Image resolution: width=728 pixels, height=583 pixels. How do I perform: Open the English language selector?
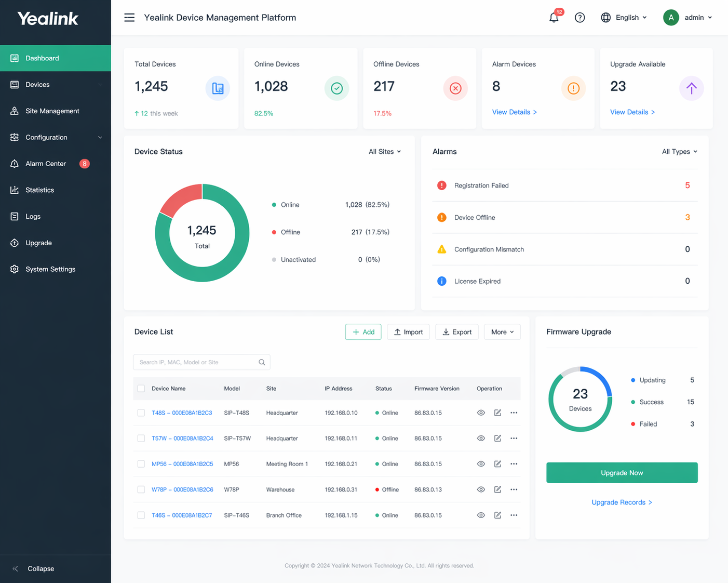[625, 18]
